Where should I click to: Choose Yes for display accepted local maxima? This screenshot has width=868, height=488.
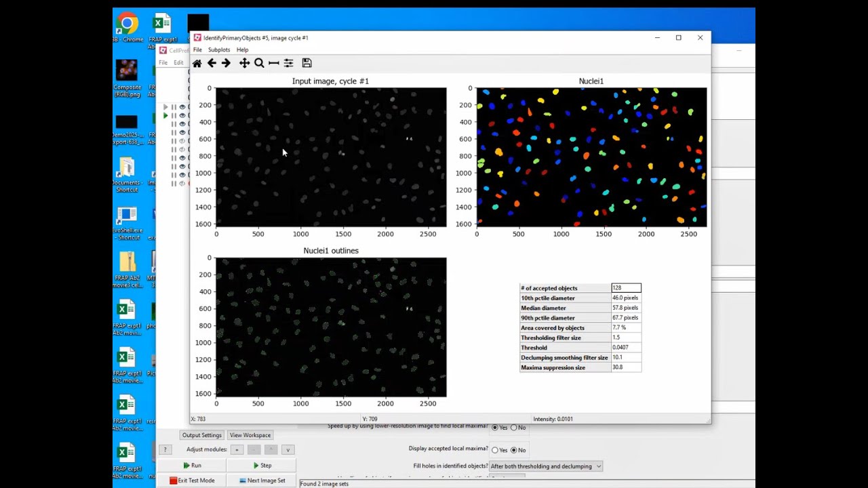(x=495, y=450)
